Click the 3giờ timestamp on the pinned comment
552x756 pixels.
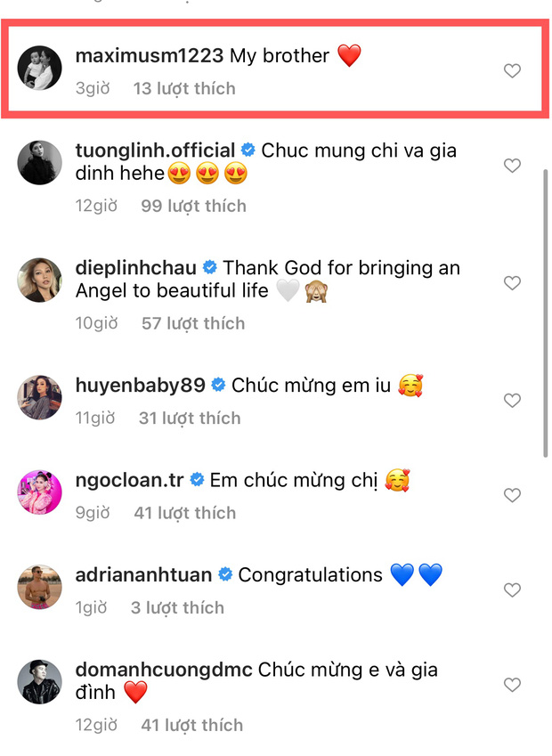click(93, 88)
